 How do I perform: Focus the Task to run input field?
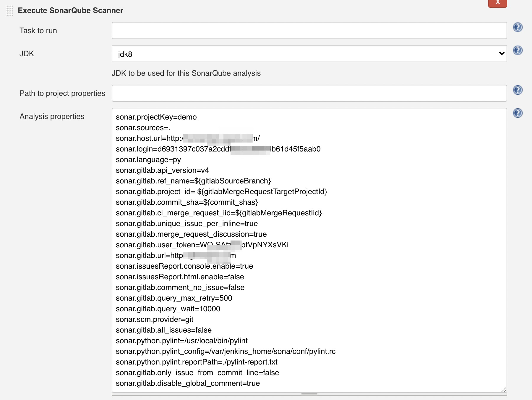309,31
